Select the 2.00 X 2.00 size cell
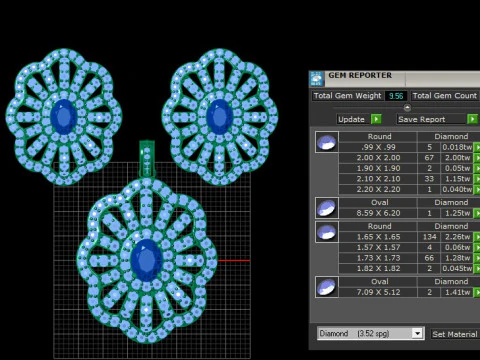 point(378,158)
